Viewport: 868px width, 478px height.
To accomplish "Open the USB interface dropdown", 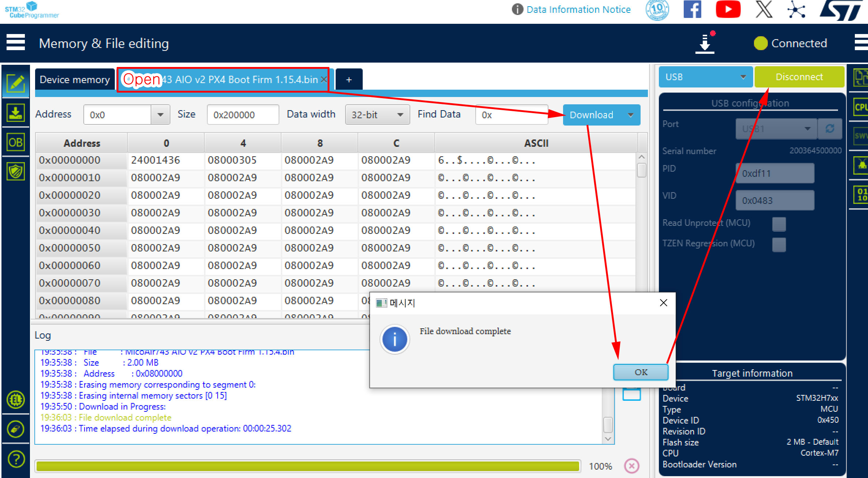I will tap(705, 77).
